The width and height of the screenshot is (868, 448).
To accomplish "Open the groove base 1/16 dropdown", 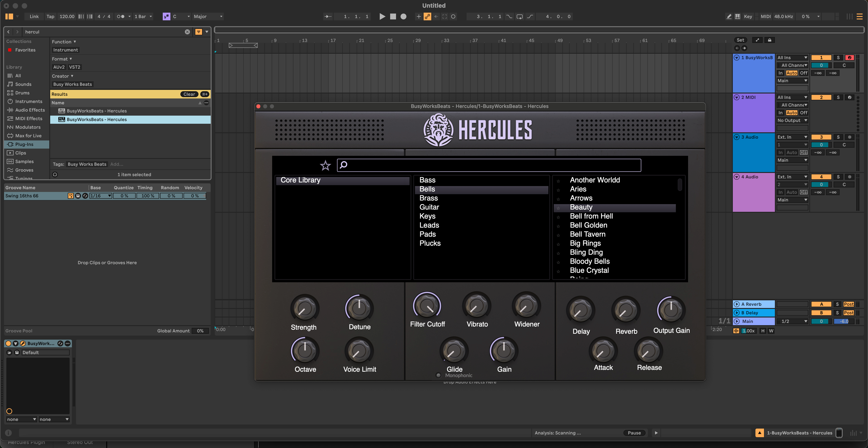I will 100,196.
